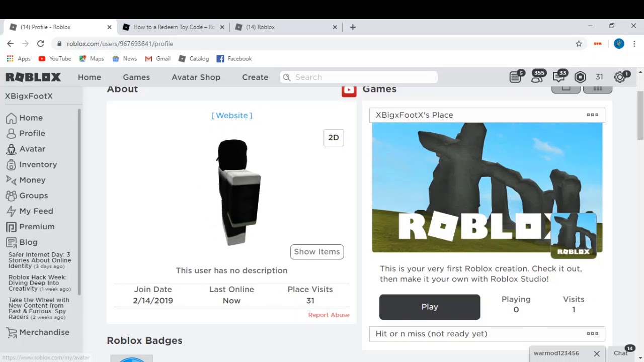The width and height of the screenshot is (644, 362).
Task: Switch to How to Redeem Toy Code tab
Action: click(174, 27)
